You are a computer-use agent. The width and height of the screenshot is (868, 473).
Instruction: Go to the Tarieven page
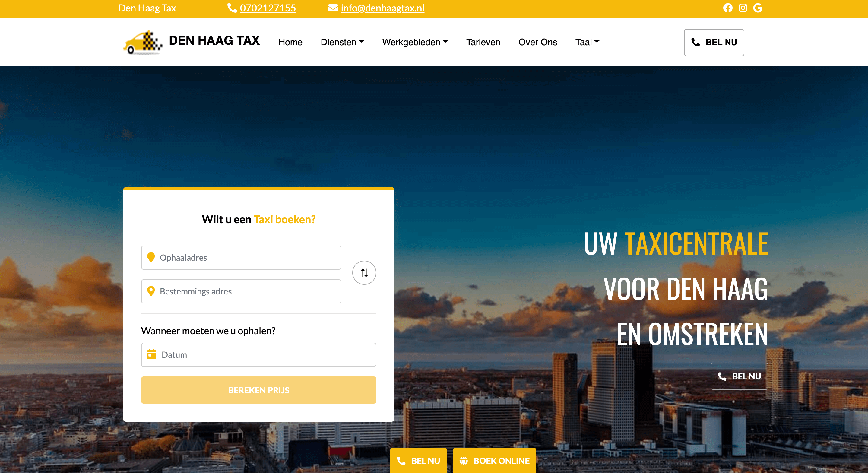pyautogui.click(x=483, y=42)
